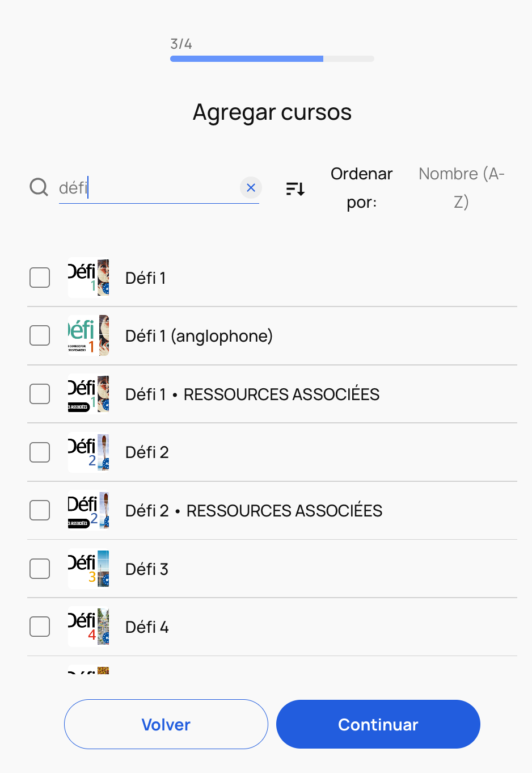
Task: Click the 3/4 progress bar
Action: (x=272, y=58)
